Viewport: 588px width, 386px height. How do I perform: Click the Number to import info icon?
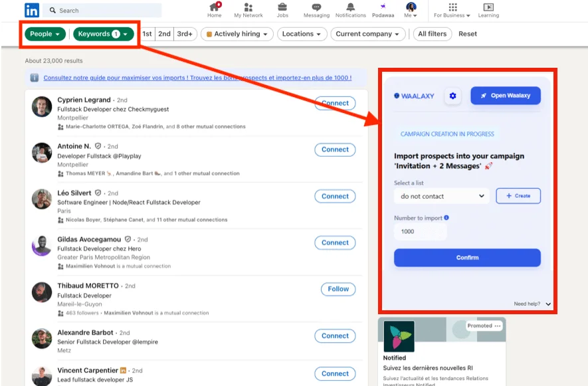(446, 217)
